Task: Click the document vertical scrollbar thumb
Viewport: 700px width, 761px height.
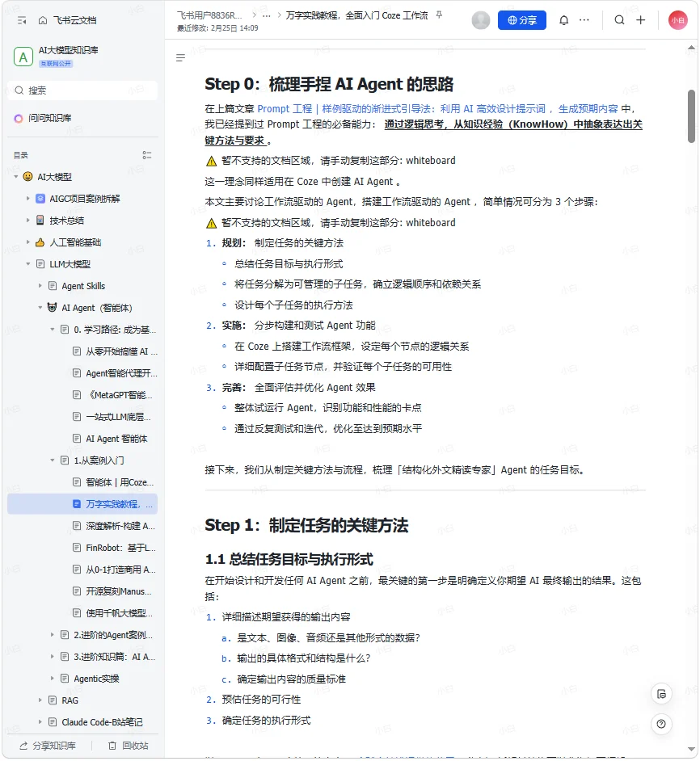Action: [x=691, y=116]
